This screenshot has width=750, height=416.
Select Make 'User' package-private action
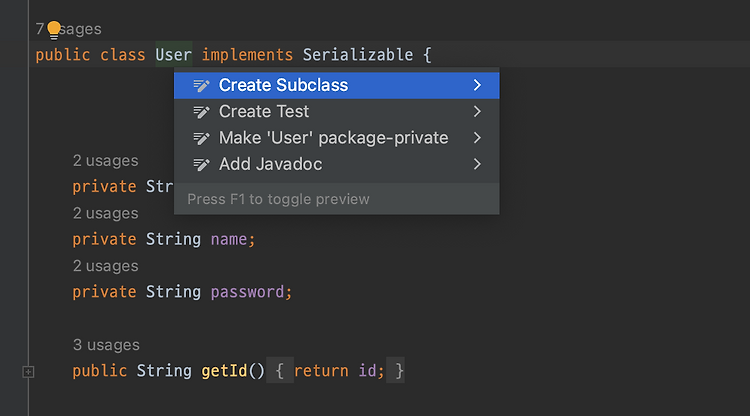click(333, 138)
